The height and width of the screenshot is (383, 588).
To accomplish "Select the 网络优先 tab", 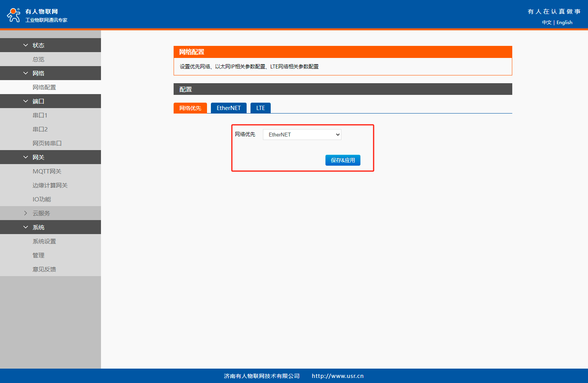I will point(190,108).
